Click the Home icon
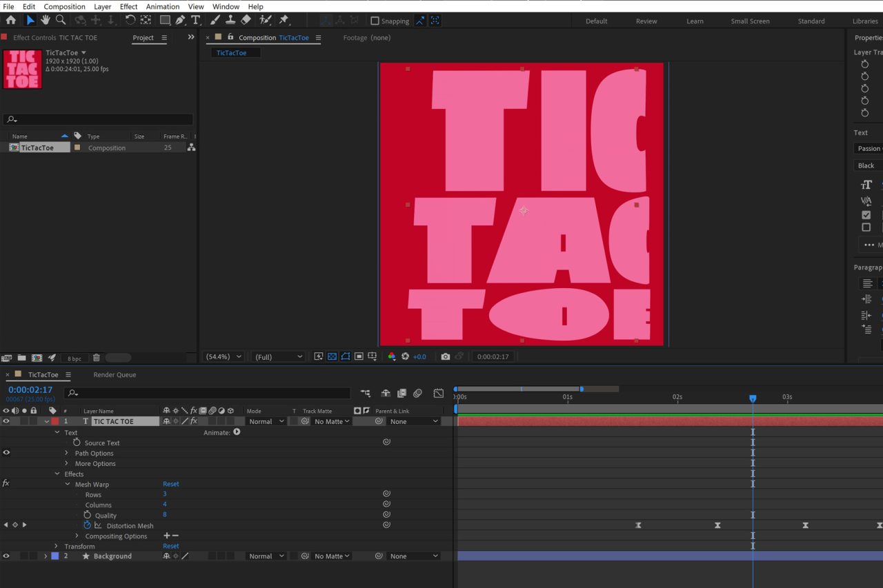Screen dimensions: 883x588 11,20
